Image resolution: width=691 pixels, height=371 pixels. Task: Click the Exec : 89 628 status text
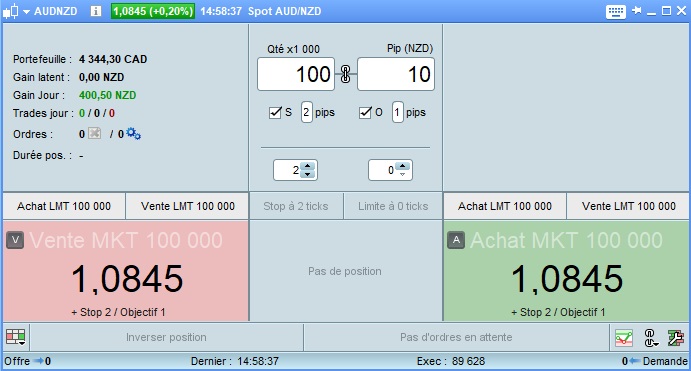pyautogui.click(x=450, y=361)
